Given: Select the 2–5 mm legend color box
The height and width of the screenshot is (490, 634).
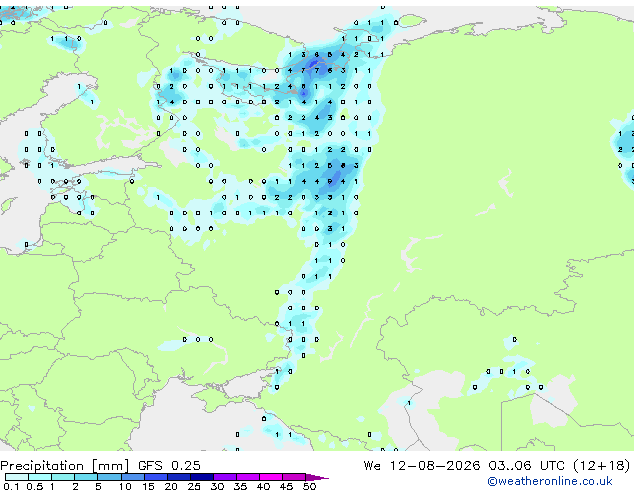Looking at the screenshot, I should (x=86, y=477).
